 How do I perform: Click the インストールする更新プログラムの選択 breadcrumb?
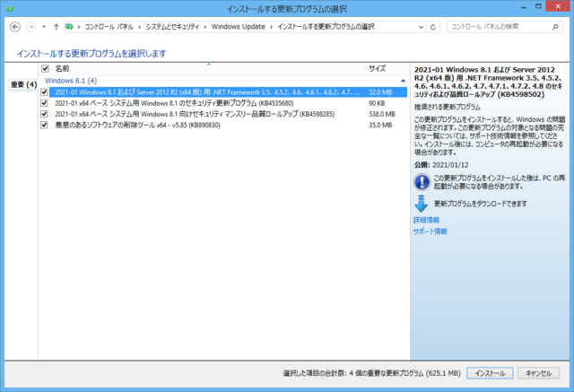[326, 27]
